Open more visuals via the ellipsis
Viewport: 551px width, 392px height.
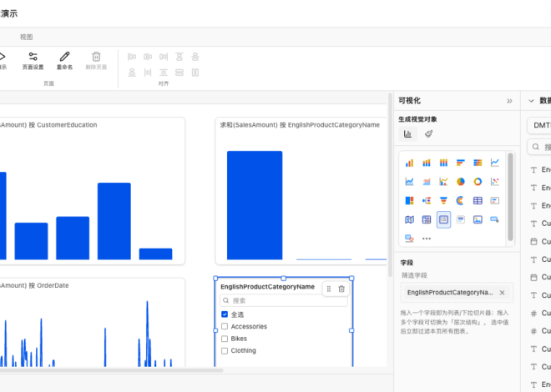427,239
